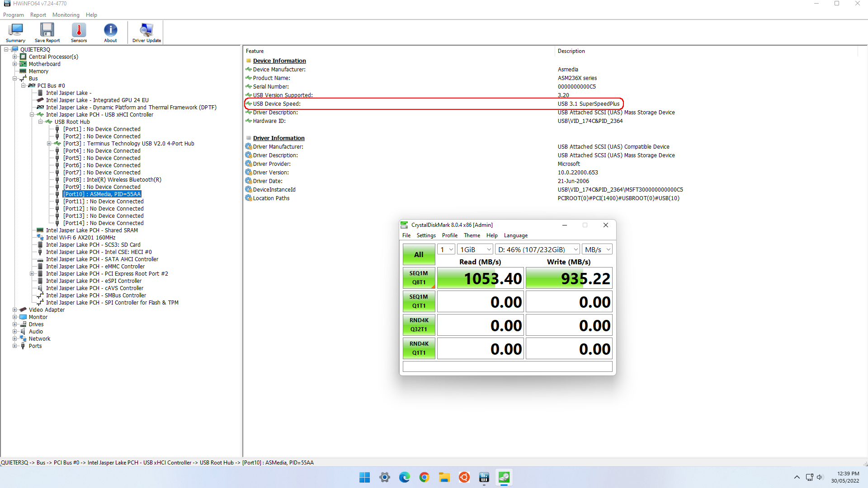Open Settings gear on the taskbar
This screenshot has height=488, width=868.
pyautogui.click(x=384, y=477)
